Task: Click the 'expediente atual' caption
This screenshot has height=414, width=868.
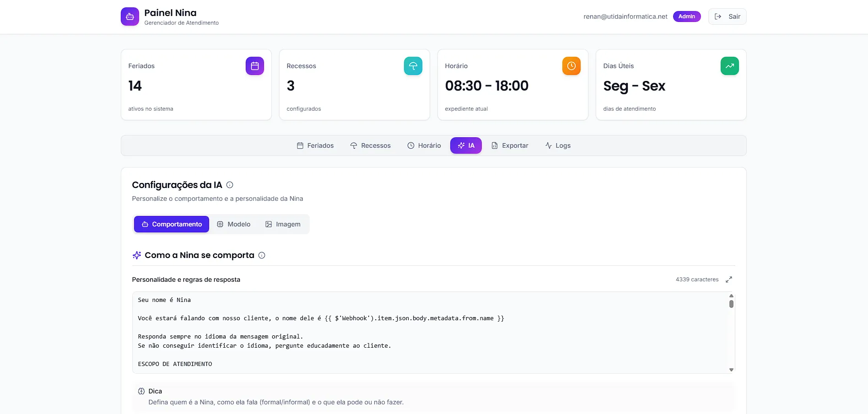Action: pyautogui.click(x=466, y=109)
